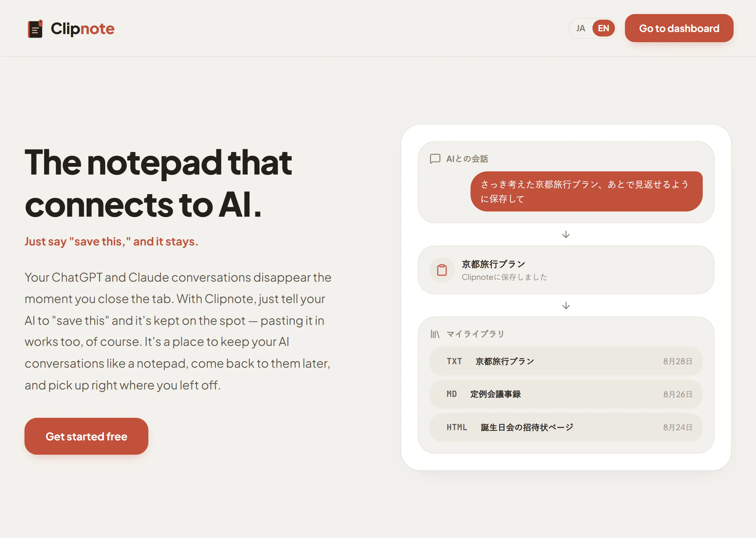Click the MD file type badge
756x538 pixels.
(x=452, y=394)
